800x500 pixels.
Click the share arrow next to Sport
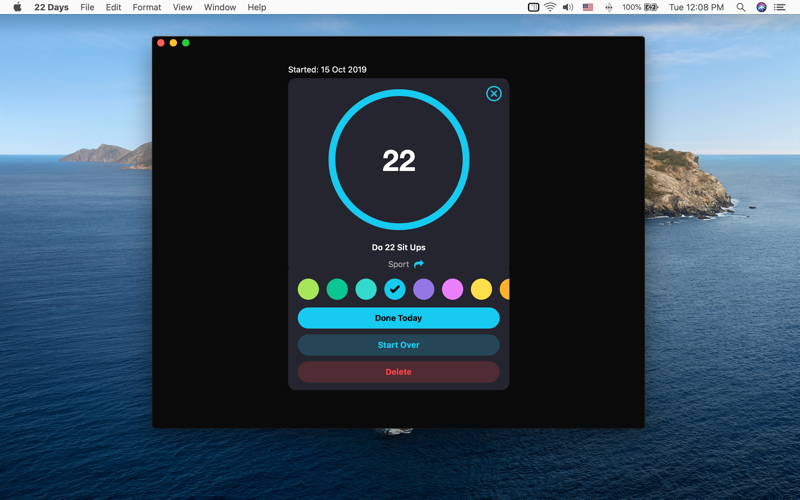418,264
